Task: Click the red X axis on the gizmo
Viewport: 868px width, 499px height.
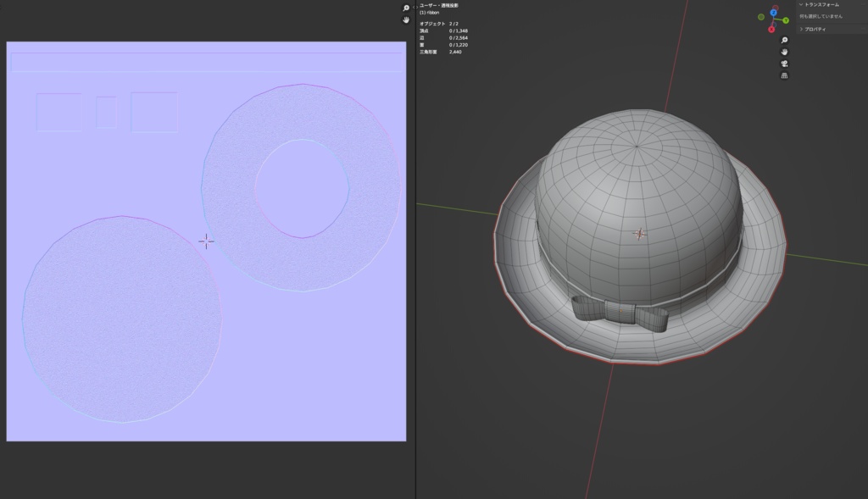Action: [771, 30]
